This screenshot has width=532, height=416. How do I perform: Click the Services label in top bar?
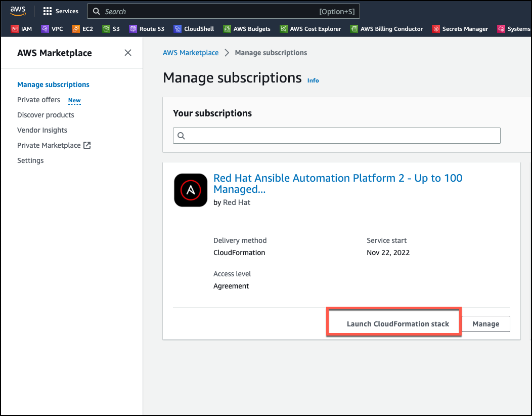(x=67, y=11)
